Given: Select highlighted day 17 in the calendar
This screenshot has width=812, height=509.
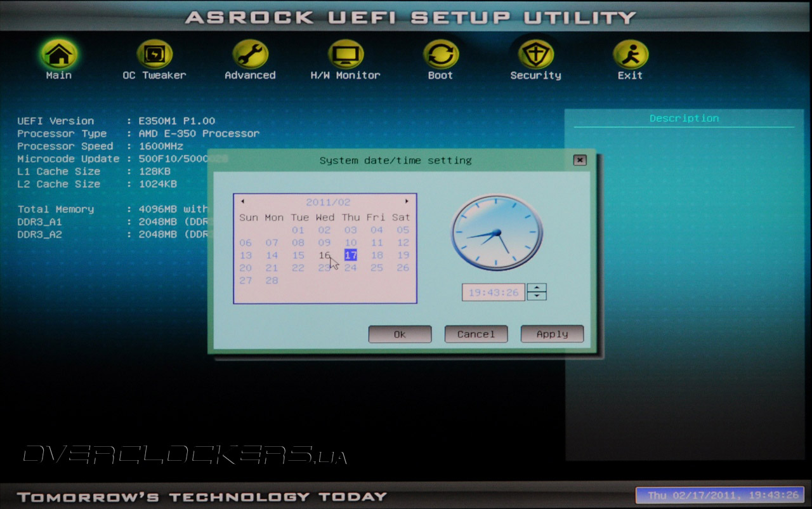Looking at the screenshot, I should [351, 255].
